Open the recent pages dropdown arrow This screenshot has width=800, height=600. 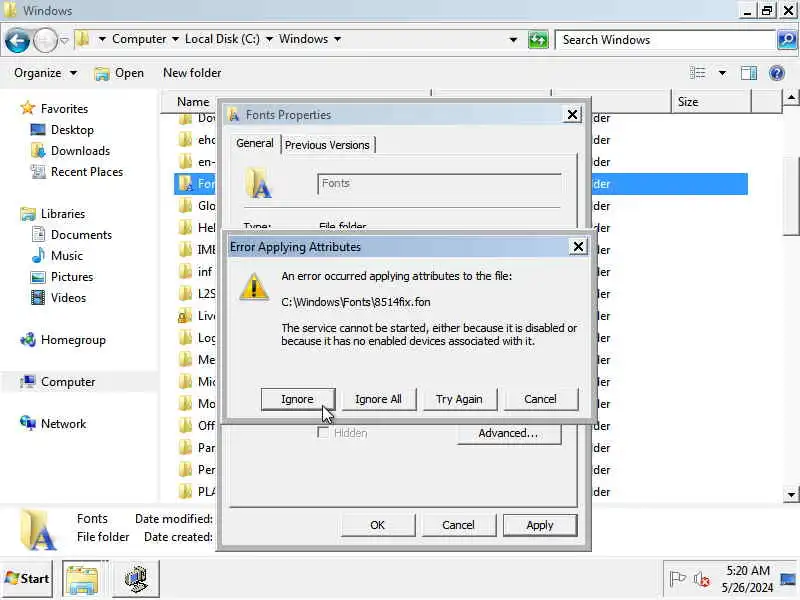[x=64, y=40]
